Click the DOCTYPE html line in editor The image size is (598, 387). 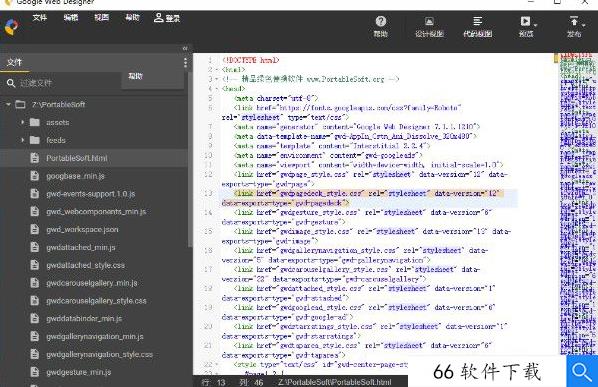click(x=250, y=60)
